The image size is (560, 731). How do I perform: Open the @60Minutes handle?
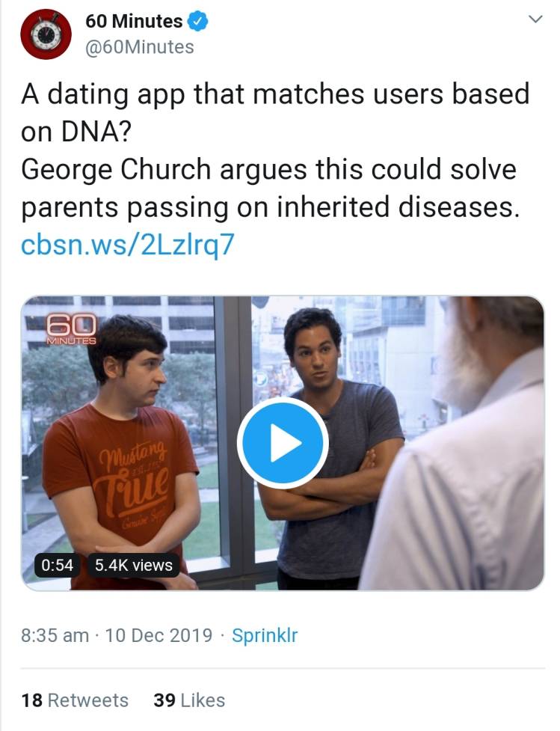(x=141, y=47)
